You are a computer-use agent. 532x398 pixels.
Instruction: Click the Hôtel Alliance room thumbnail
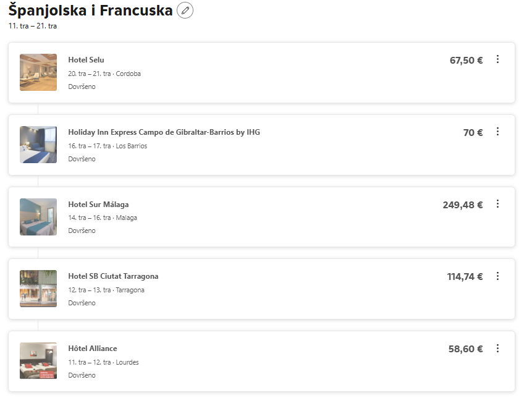point(38,361)
